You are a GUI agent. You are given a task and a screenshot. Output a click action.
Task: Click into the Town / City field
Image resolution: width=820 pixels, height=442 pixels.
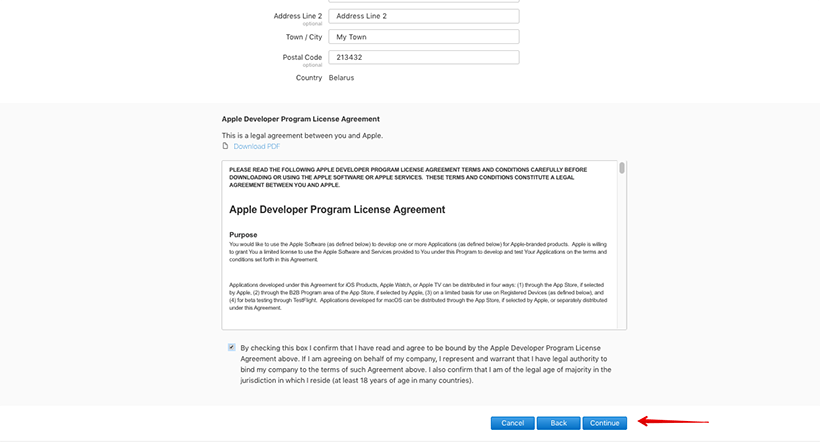point(424,37)
